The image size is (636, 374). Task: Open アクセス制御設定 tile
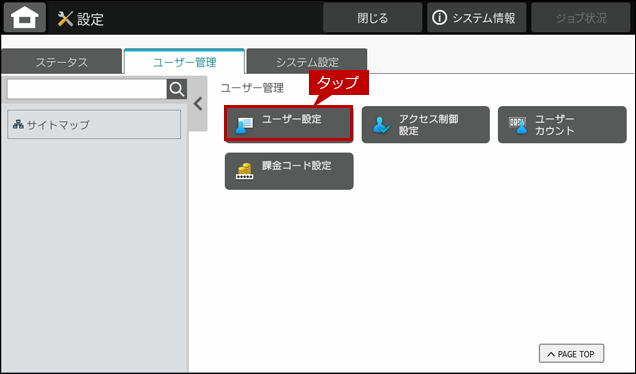pyautogui.click(x=425, y=125)
